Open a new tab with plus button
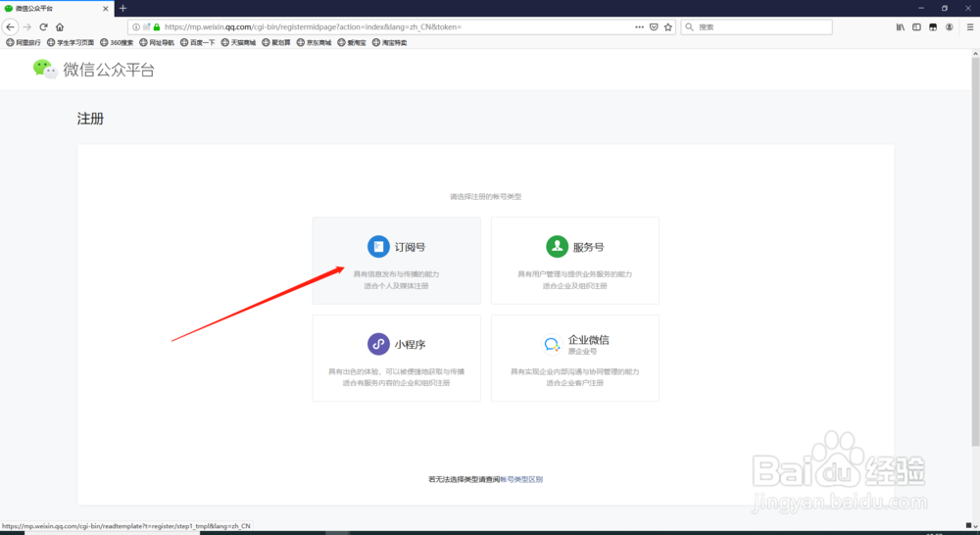This screenshot has width=980, height=535. point(123,8)
